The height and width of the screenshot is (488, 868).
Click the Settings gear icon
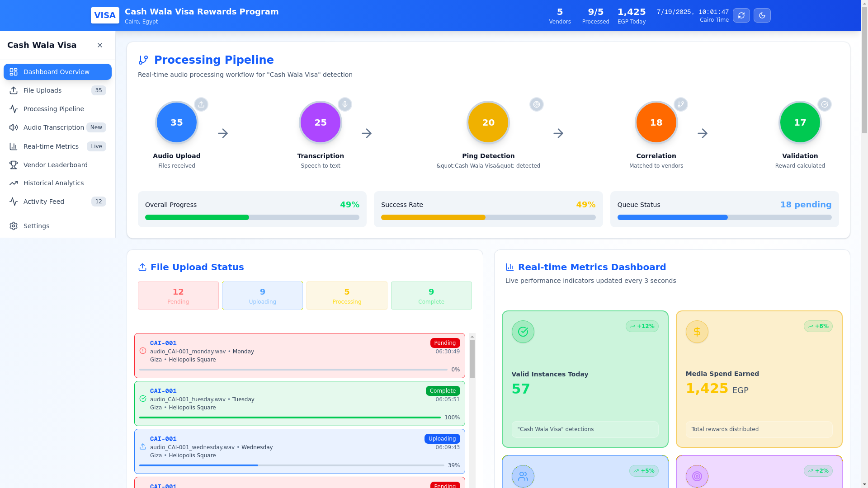pyautogui.click(x=14, y=226)
